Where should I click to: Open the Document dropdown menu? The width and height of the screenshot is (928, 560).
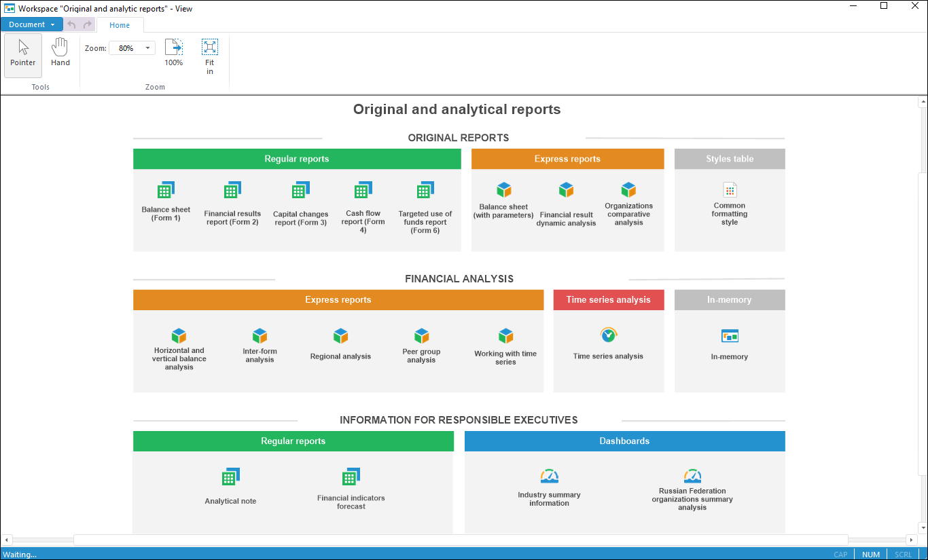(32, 24)
